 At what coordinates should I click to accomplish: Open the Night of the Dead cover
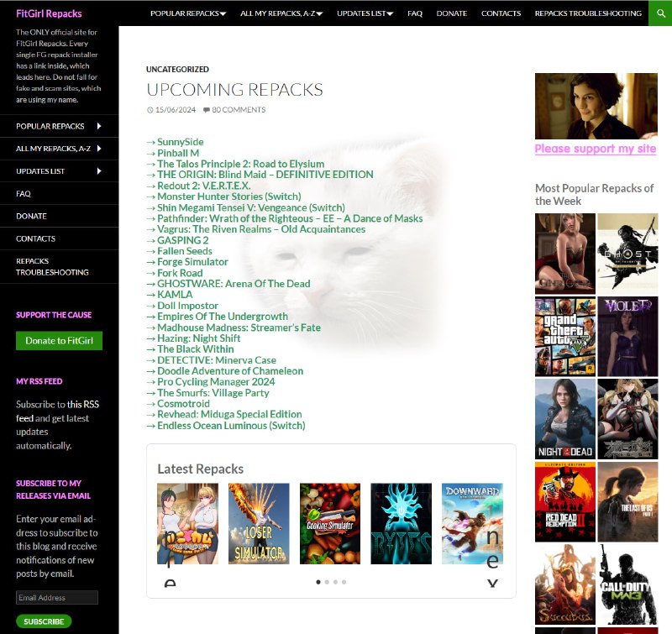[x=565, y=418]
